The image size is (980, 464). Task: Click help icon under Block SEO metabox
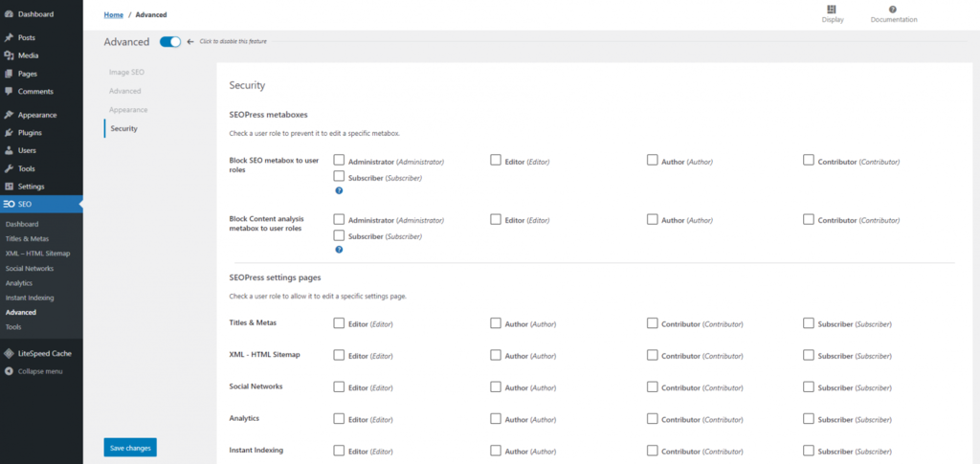point(339,190)
